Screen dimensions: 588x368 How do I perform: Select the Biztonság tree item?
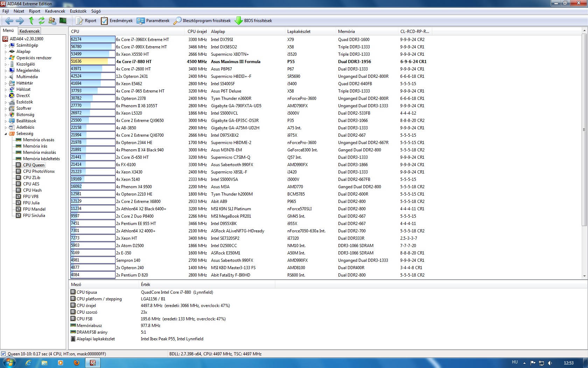point(25,115)
